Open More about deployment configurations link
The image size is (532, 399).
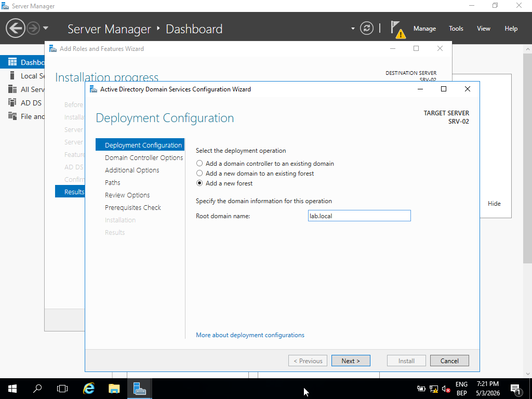pyautogui.click(x=250, y=335)
